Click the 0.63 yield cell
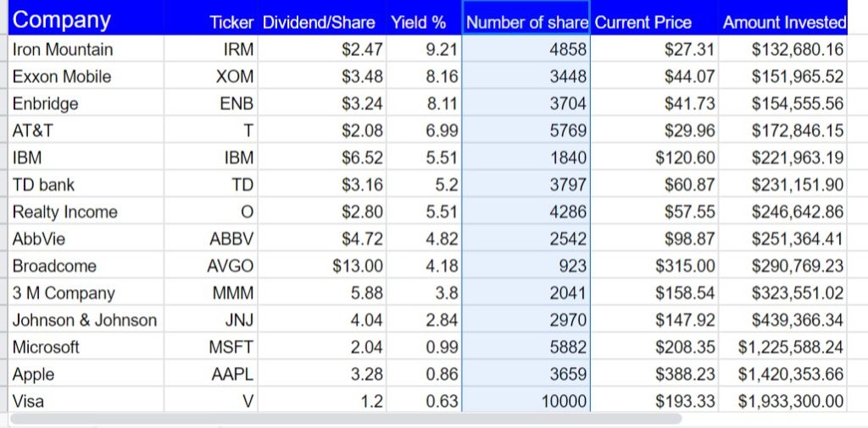Screen dimensions: 868x428 point(424,400)
